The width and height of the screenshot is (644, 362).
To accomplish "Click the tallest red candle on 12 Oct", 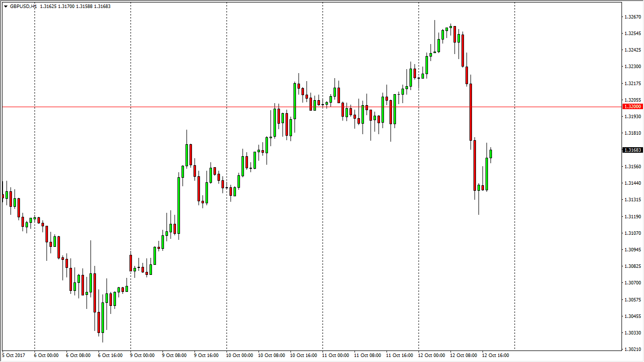I will coord(471,112).
